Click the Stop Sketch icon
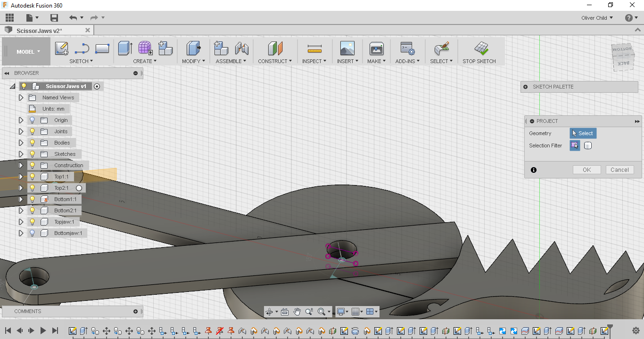 [480, 48]
